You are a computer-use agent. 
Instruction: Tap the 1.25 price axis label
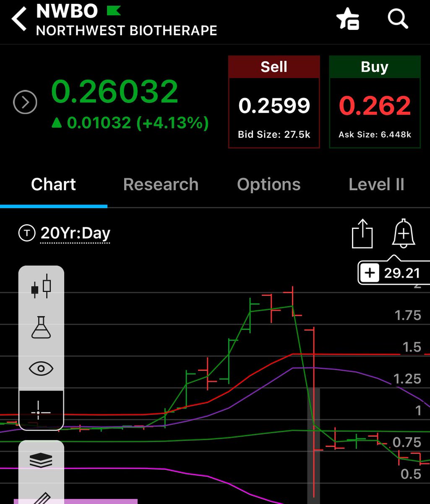click(x=407, y=379)
